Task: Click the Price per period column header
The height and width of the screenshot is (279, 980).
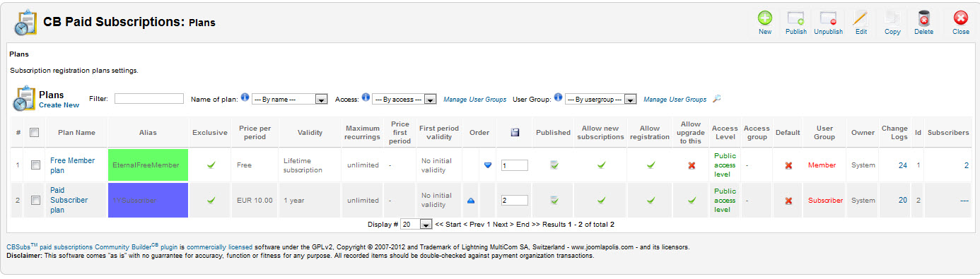Action: pos(255,133)
